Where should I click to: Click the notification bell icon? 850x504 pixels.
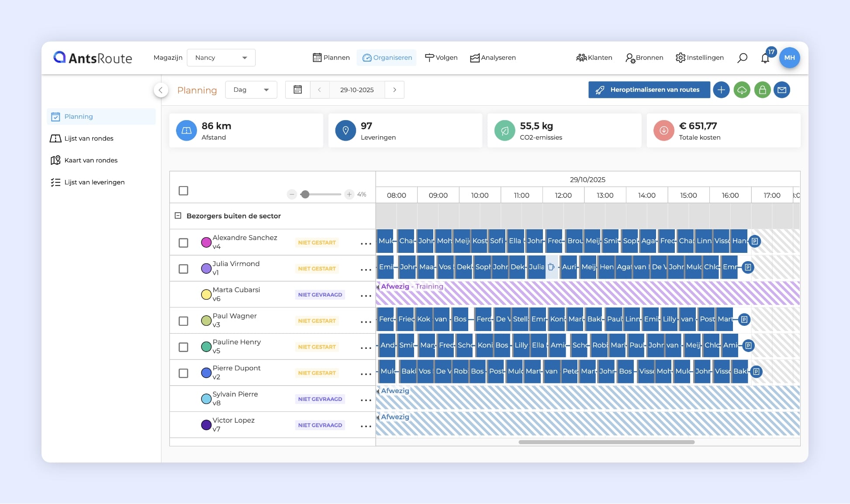click(x=765, y=58)
